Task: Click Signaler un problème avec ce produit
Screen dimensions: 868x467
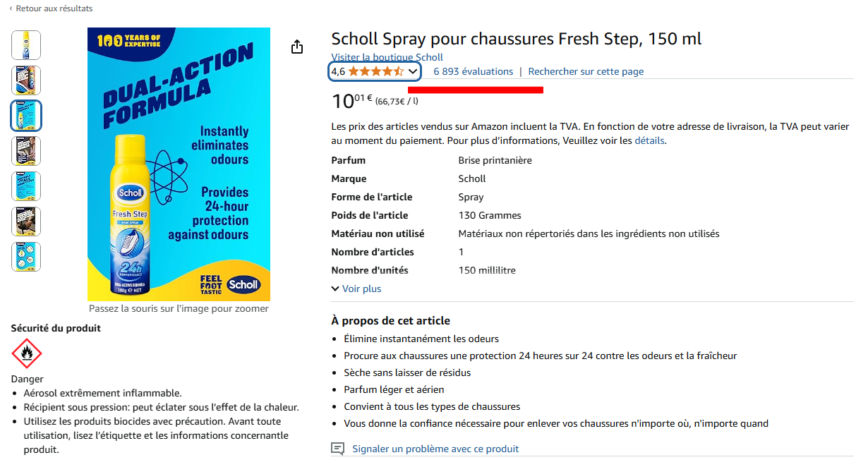Action: [435, 449]
